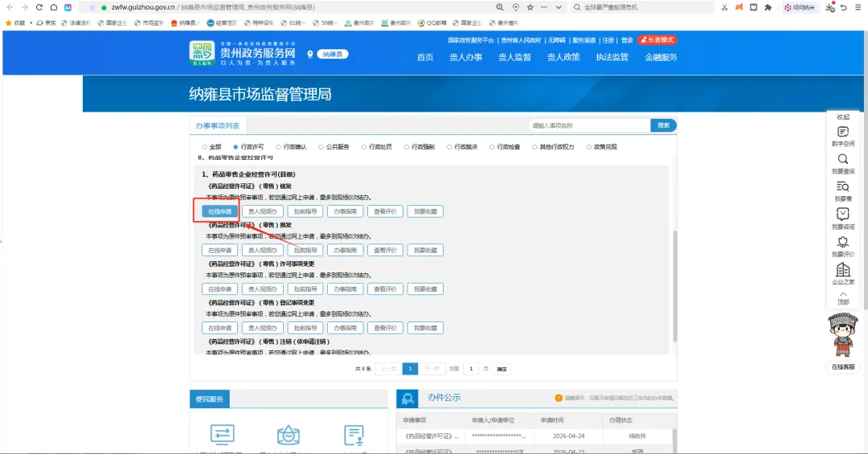Click the browser downloads icon
The image size is (868, 454).
(829, 7)
